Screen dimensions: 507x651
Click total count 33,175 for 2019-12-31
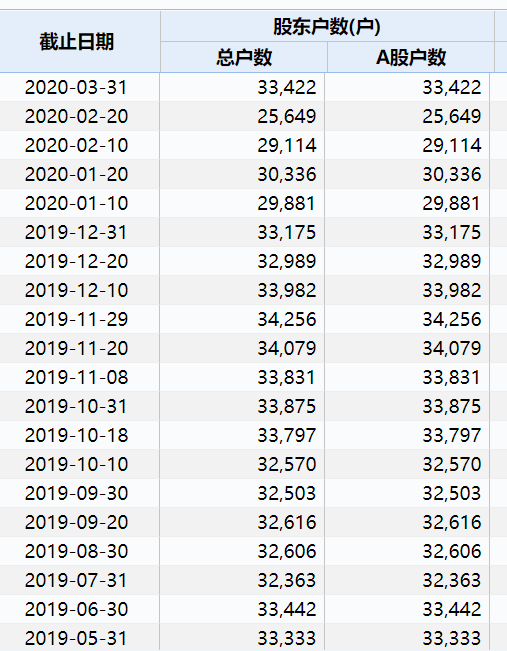pyautogui.click(x=287, y=232)
